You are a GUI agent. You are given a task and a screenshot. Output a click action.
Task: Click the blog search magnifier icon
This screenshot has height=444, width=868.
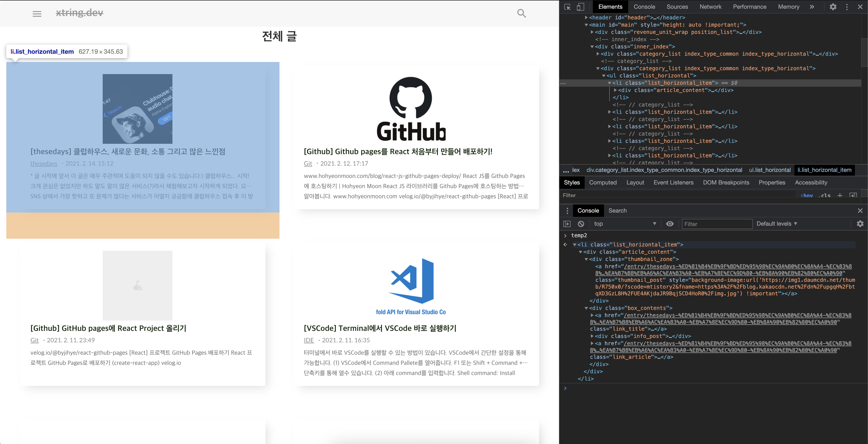pos(522,14)
